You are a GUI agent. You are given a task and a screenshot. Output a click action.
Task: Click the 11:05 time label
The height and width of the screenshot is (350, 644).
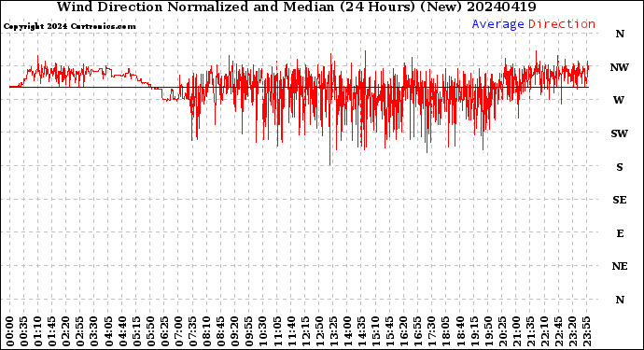coord(277,331)
